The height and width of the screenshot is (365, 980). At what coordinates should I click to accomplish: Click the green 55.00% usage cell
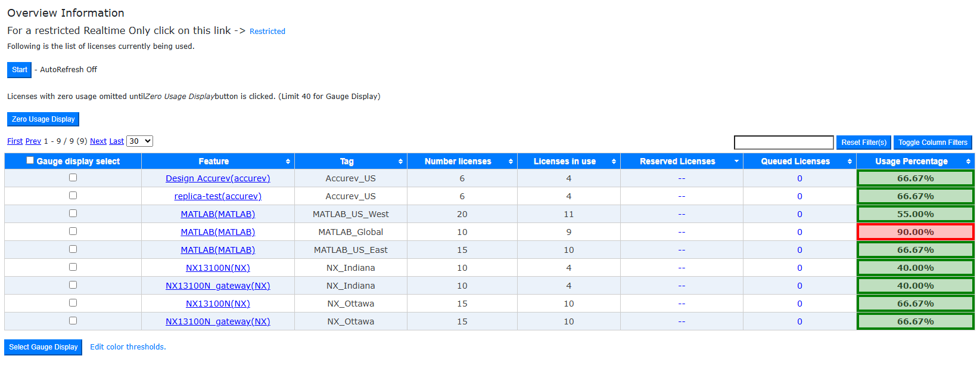[916, 214]
